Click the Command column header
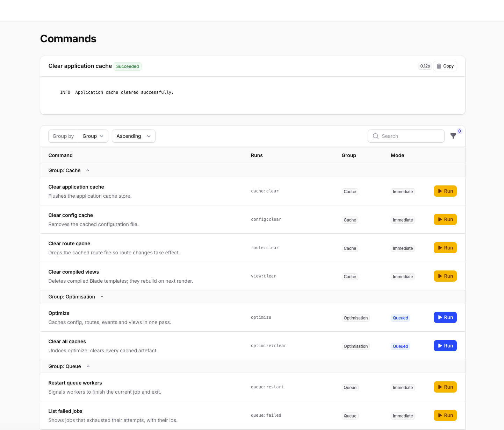Image resolution: width=504 pixels, height=430 pixels. pyautogui.click(x=60, y=155)
